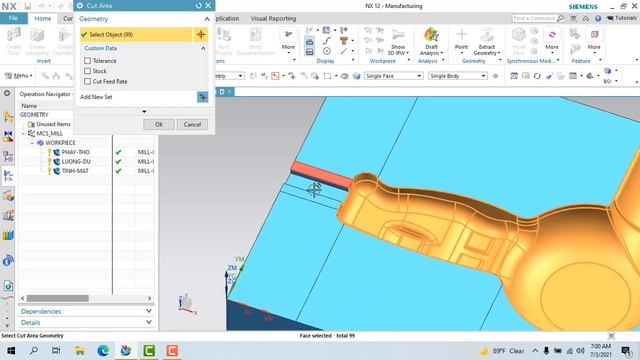Collapse the MCS_MILL tree node
Image resolution: width=640 pixels, height=360 pixels.
click(23, 133)
